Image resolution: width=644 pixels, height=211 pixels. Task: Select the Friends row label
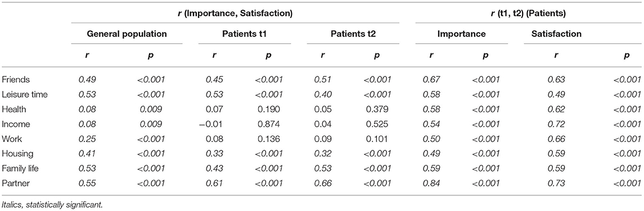pos(13,80)
